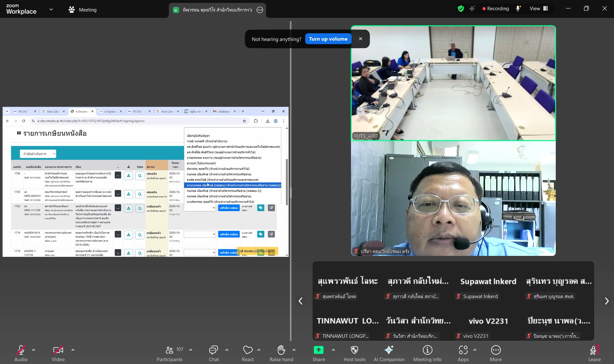Click the Turn up volume button
614x364 pixels.
click(328, 39)
